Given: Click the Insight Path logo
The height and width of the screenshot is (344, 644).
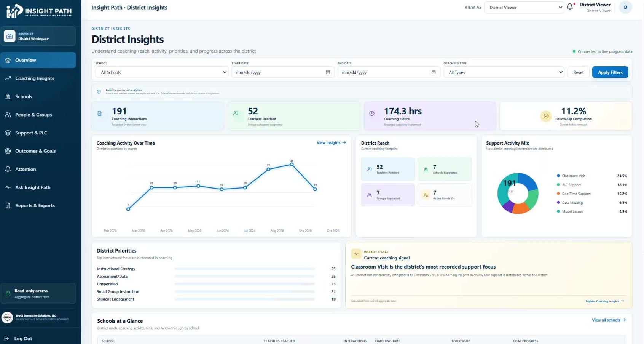Looking at the screenshot, I should [x=39, y=11].
